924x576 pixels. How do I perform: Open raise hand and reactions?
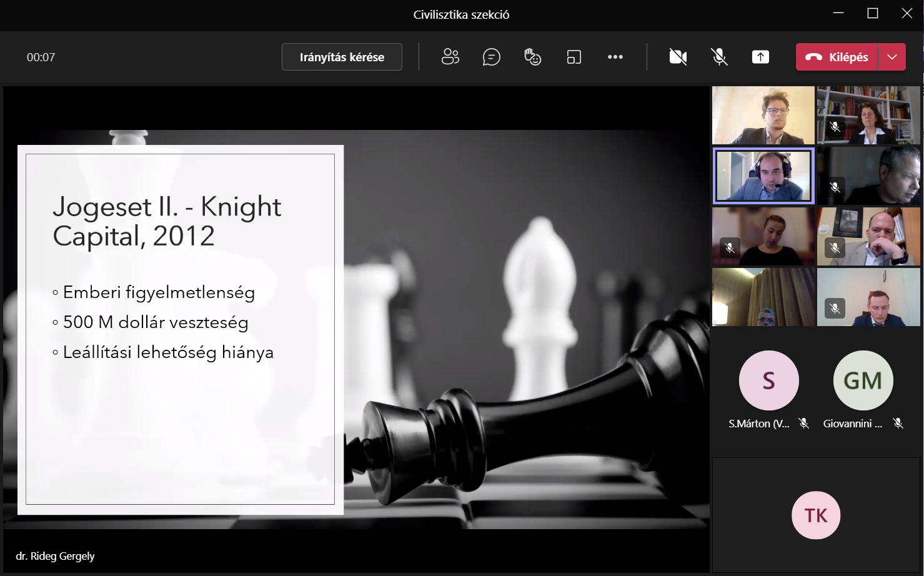(x=532, y=57)
